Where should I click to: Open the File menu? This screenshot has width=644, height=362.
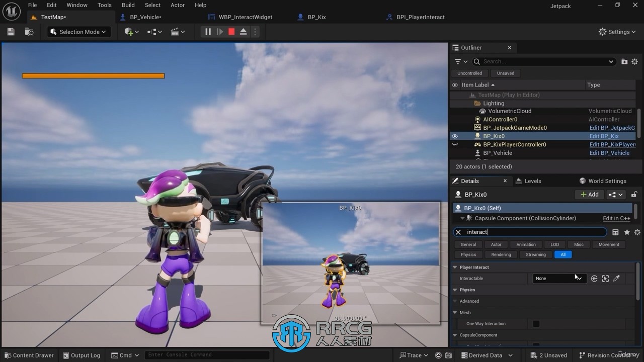coord(32,5)
